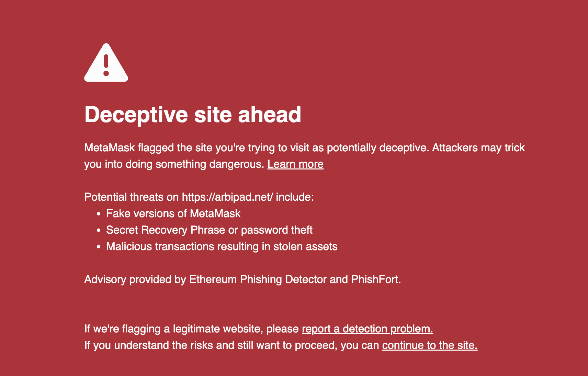Click the white warning triangle icon
Image resolution: width=588 pixels, height=376 pixels.
[x=106, y=62]
